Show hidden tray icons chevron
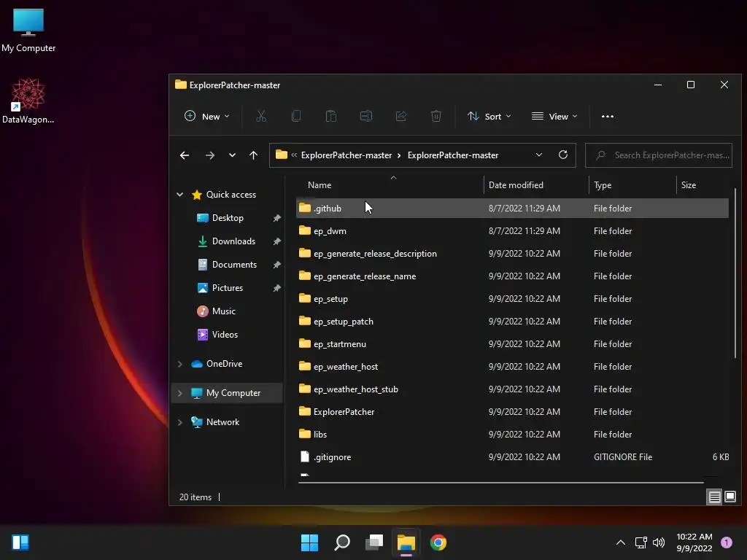 621,542
